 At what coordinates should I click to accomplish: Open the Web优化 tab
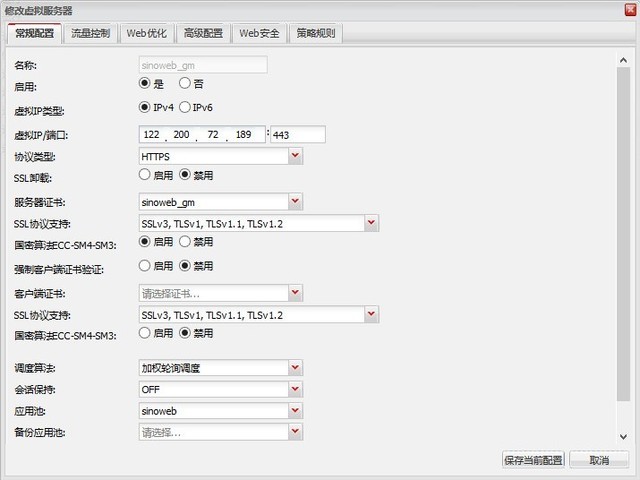pos(147,33)
